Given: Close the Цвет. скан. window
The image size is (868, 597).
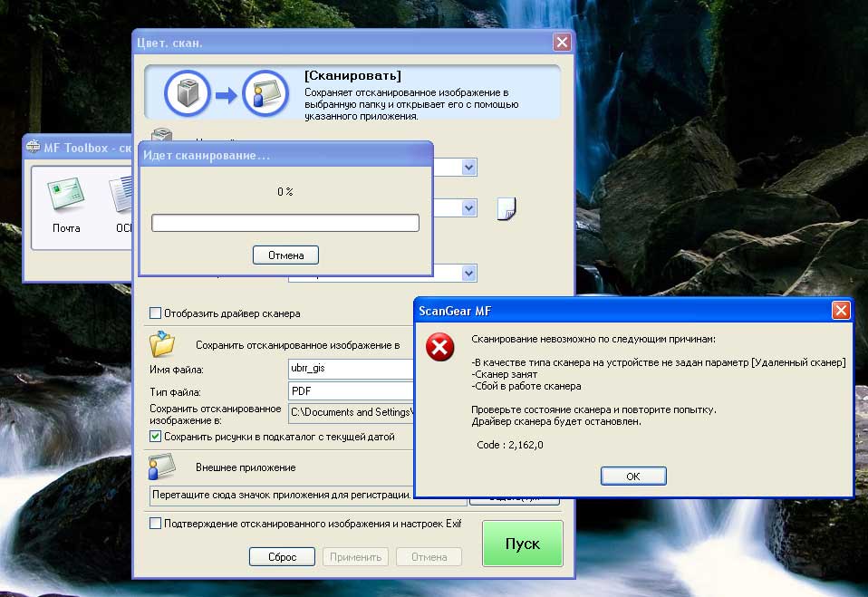Looking at the screenshot, I should [x=562, y=42].
